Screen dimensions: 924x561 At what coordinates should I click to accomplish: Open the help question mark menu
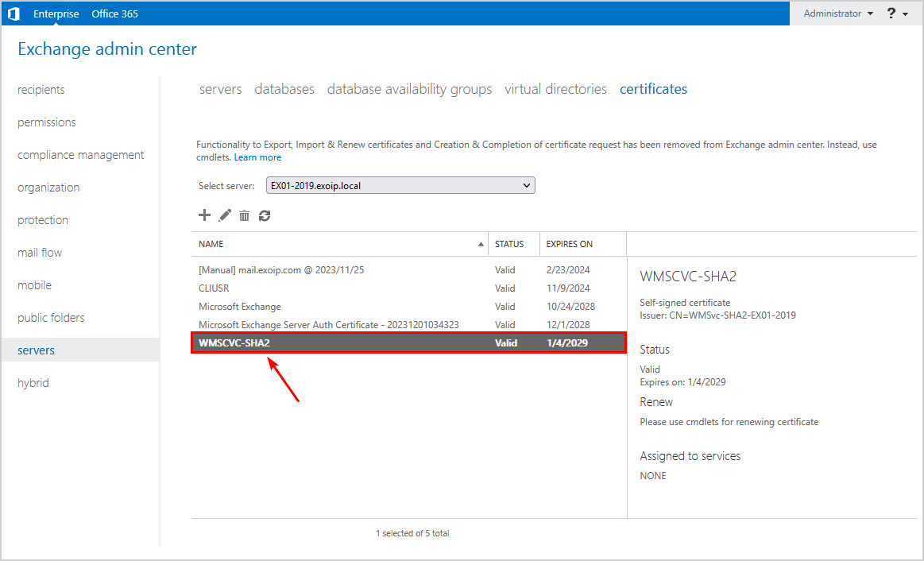[x=897, y=14]
